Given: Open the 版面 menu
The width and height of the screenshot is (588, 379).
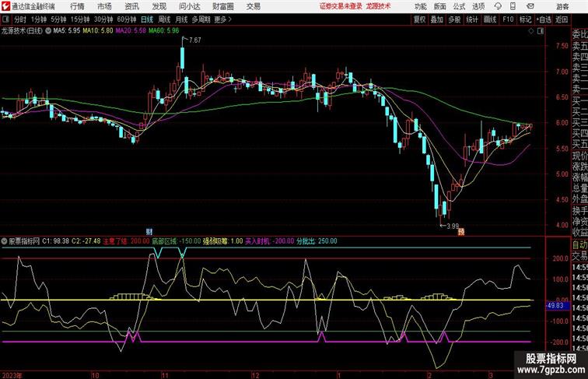Looking at the screenshot, I should (440, 6).
